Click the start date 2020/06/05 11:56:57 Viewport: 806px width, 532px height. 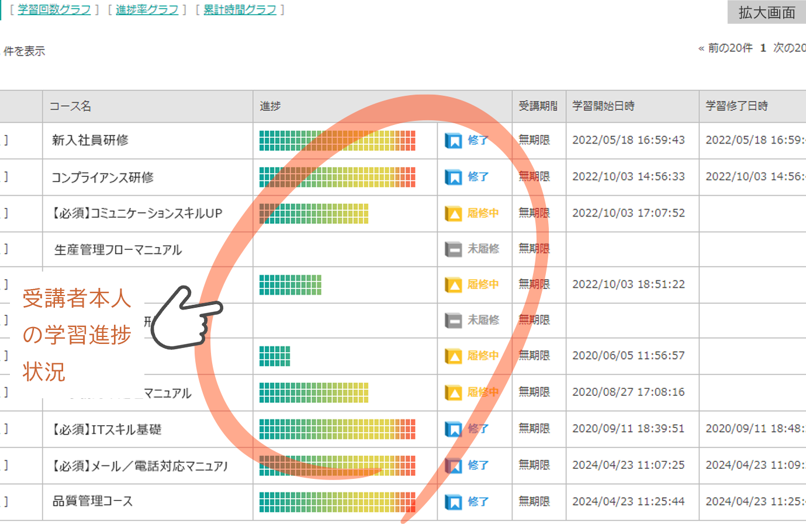tap(628, 356)
